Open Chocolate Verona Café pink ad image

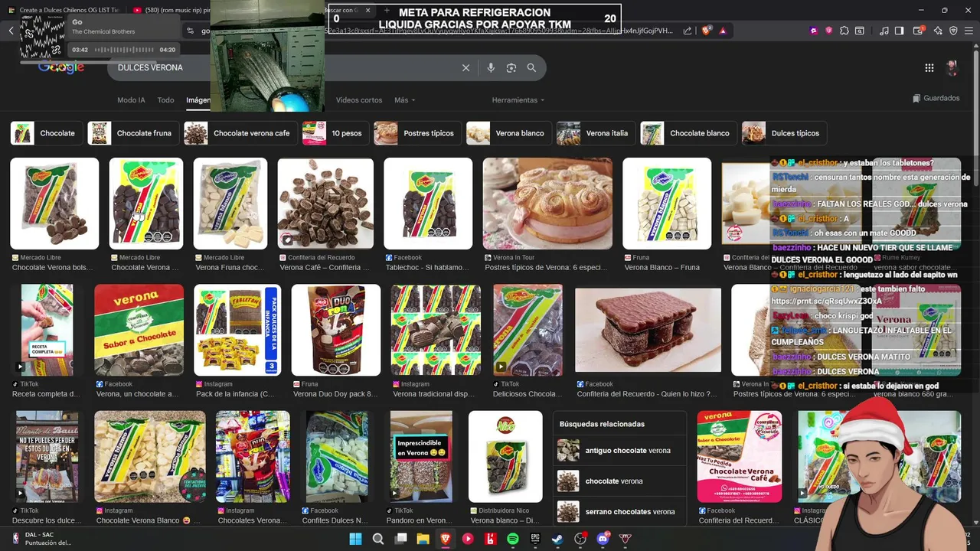740,457
